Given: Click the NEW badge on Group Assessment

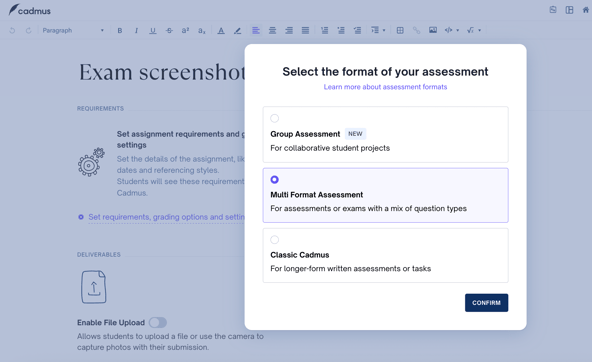Looking at the screenshot, I should click(x=355, y=134).
